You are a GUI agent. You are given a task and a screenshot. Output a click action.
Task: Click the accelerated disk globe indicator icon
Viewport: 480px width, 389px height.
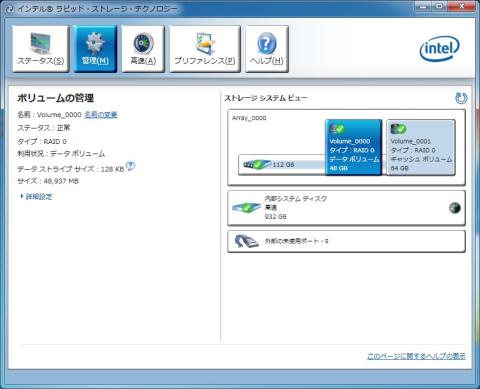455,208
